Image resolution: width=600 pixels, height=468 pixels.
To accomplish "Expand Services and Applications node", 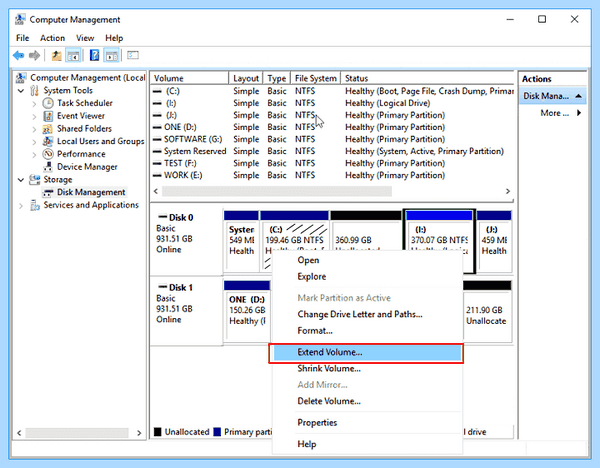I will [x=21, y=206].
